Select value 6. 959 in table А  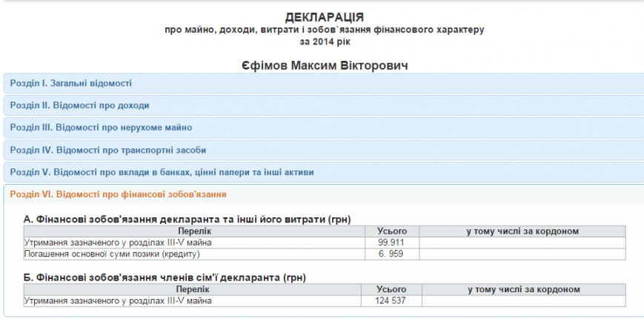pyautogui.click(x=391, y=254)
